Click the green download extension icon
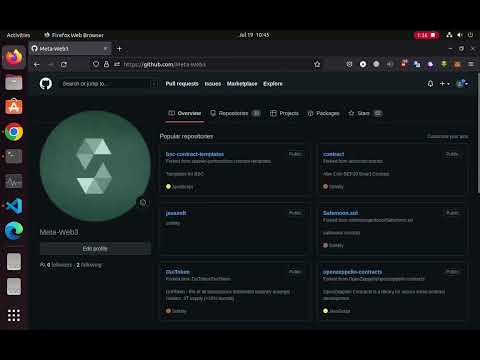Image resolution: width=480 pixels, height=360 pixels. [444, 64]
